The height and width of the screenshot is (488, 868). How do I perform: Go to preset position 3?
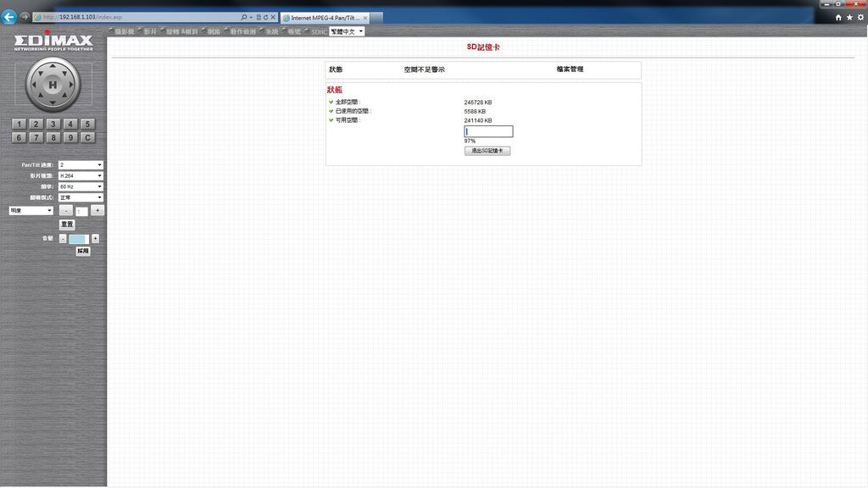[53, 124]
